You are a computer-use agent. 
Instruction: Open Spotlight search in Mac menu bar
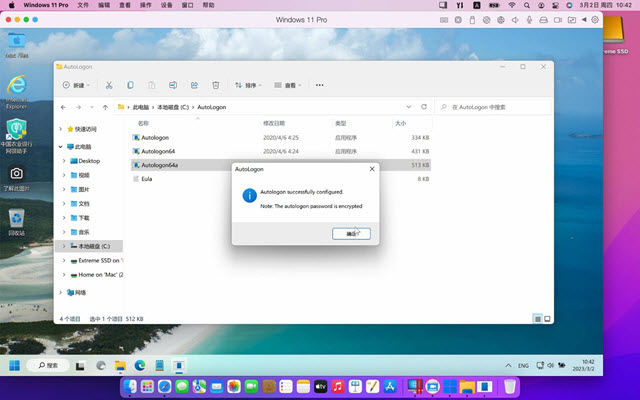point(527,5)
